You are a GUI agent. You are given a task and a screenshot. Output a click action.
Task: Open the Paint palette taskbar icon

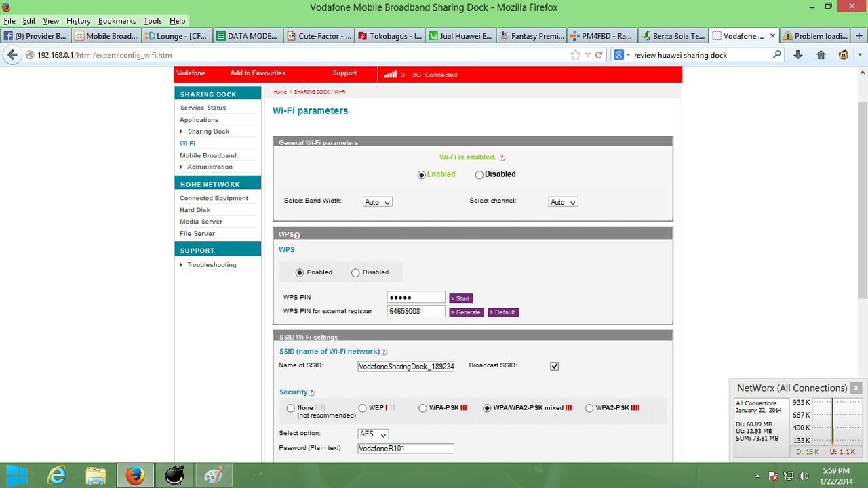pos(214,476)
